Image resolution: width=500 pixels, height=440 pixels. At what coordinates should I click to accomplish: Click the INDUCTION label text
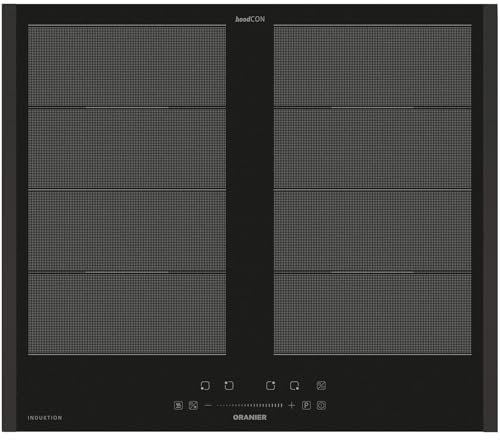[x=45, y=418]
